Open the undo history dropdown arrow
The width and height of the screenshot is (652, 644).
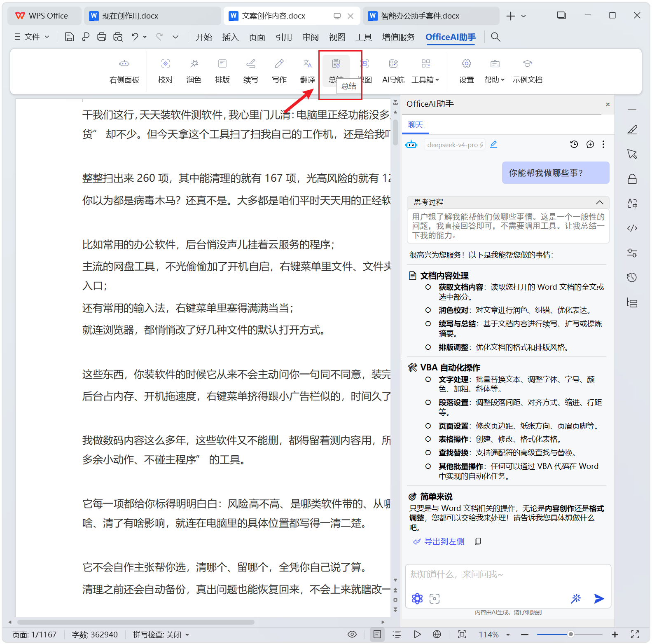[x=145, y=37]
